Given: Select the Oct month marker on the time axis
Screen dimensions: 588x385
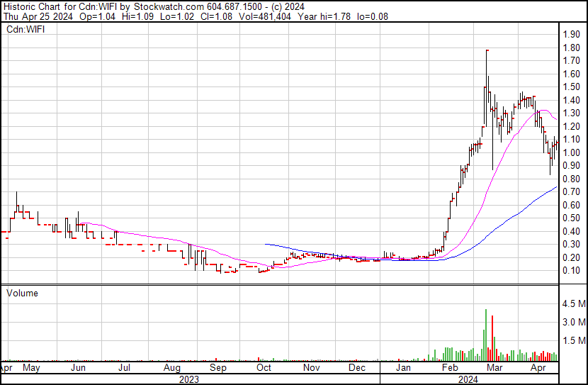Looking at the screenshot, I should 264,369.
